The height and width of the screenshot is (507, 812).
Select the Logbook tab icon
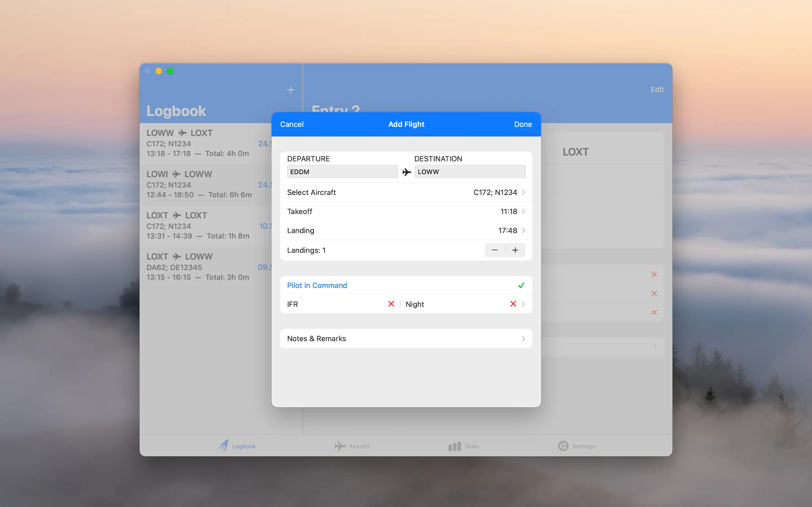pyautogui.click(x=224, y=446)
